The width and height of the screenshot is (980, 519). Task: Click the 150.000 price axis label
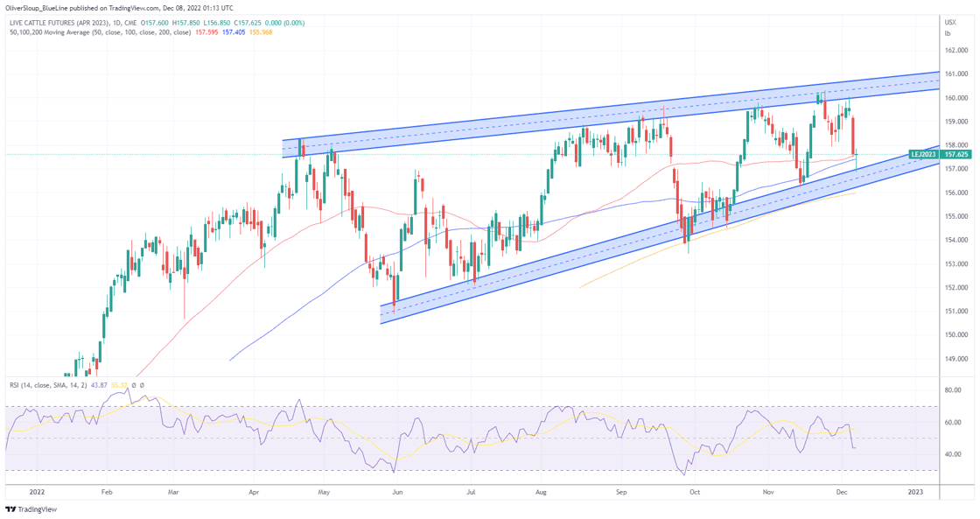coord(956,335)
